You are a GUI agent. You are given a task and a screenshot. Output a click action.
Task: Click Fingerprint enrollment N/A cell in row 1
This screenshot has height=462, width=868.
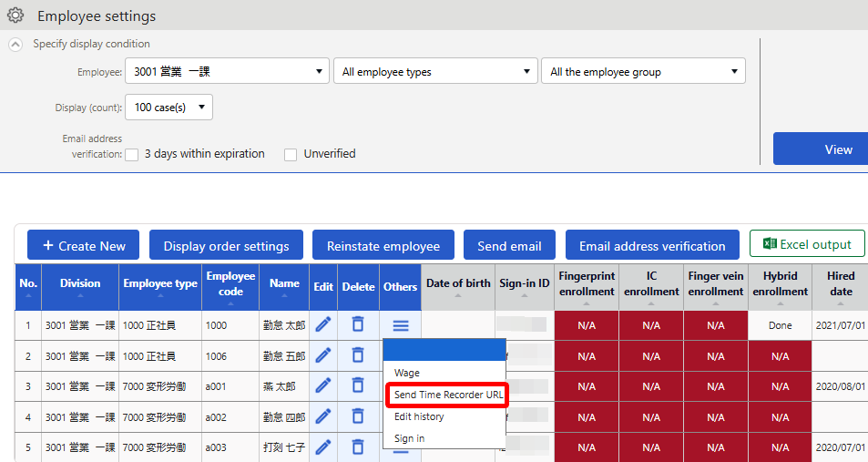click(587, 325)
